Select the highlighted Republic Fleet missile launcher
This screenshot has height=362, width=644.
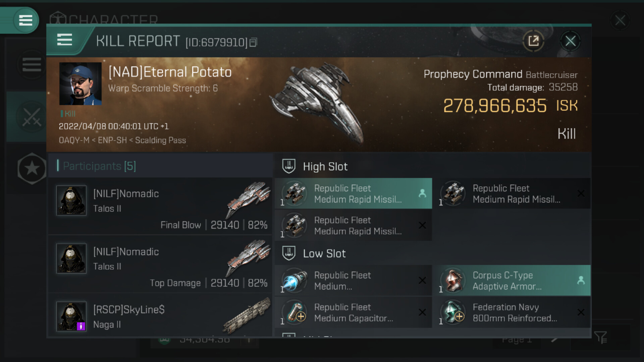coord(353,194)
